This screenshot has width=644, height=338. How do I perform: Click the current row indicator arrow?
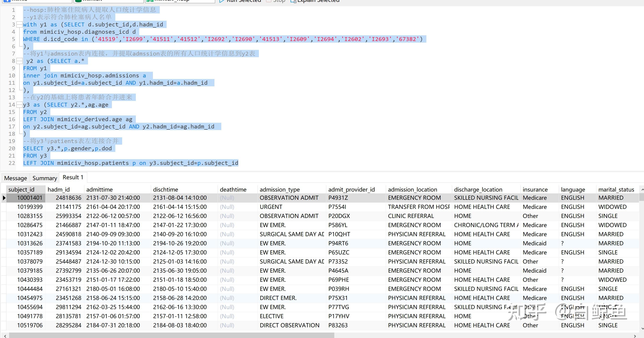tap(4, 198)
